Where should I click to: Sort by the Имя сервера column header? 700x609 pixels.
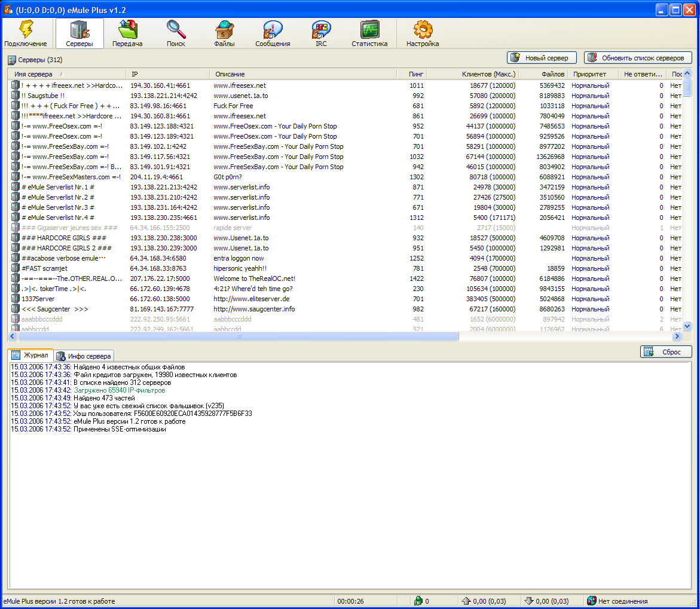point(67,74)
